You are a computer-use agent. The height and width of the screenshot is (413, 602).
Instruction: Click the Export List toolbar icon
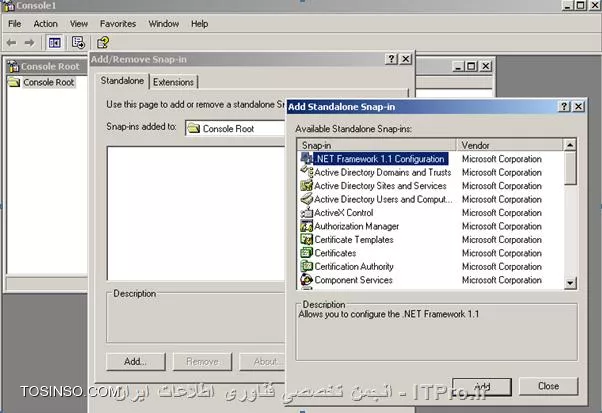[x=78, y=43]
